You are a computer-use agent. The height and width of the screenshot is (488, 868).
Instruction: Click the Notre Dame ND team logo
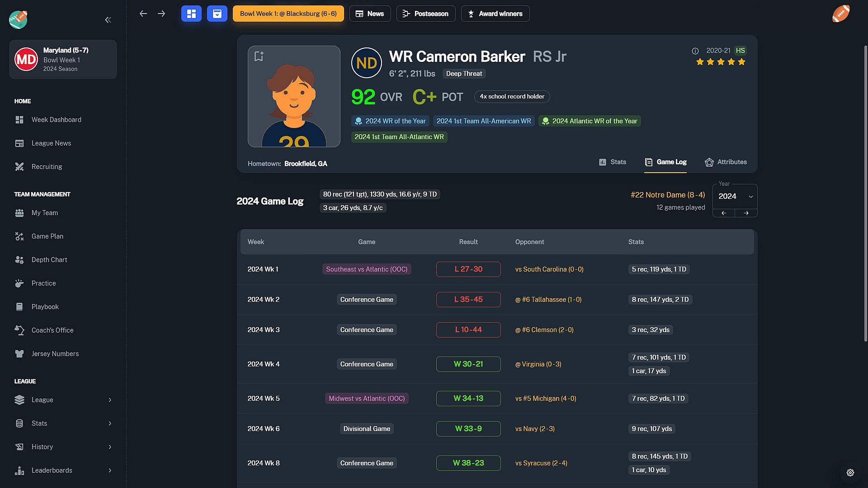point(366,63)
